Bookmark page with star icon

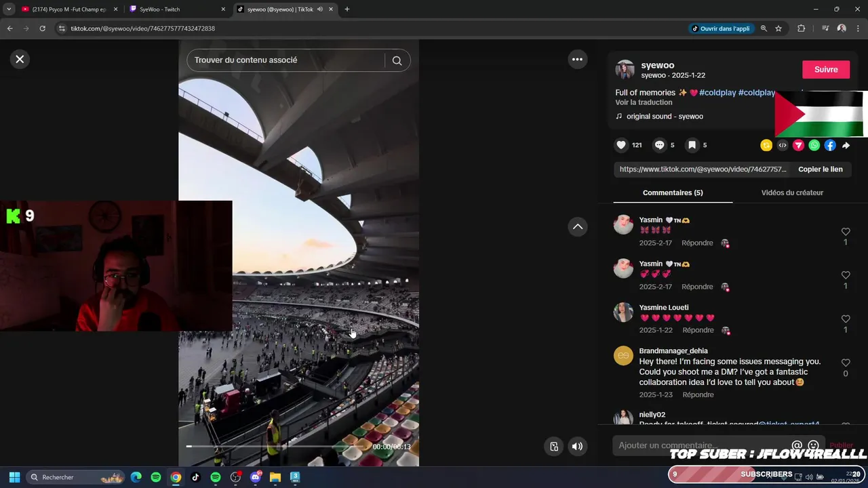coord(778,28)
